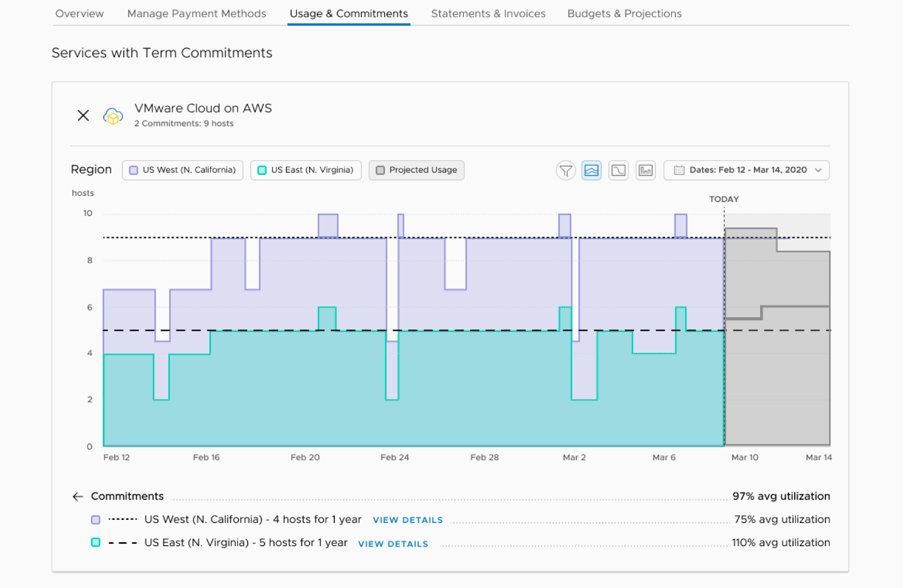
Task: Click the '2 Commitments: 9 hosts' subtitle
Action: coord(184,123)
